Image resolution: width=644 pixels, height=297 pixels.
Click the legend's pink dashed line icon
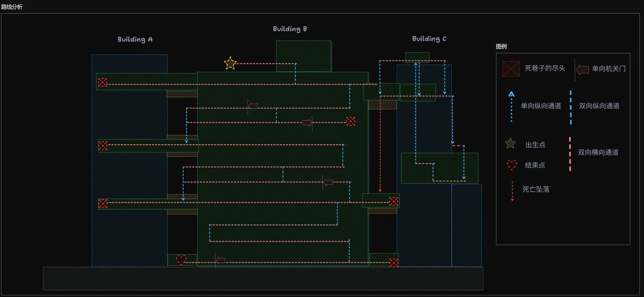[570, 154]
